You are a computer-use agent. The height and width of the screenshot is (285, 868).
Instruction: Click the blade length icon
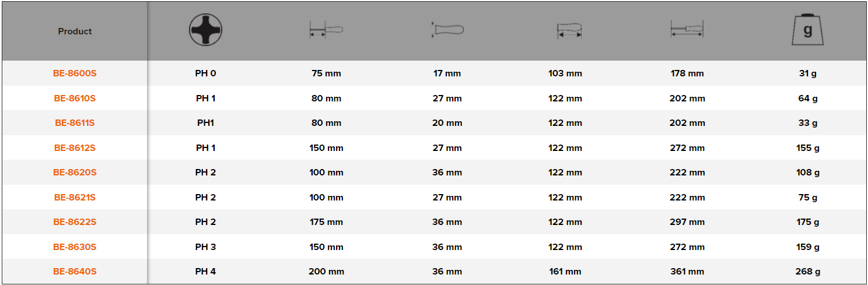coord(325,30)
